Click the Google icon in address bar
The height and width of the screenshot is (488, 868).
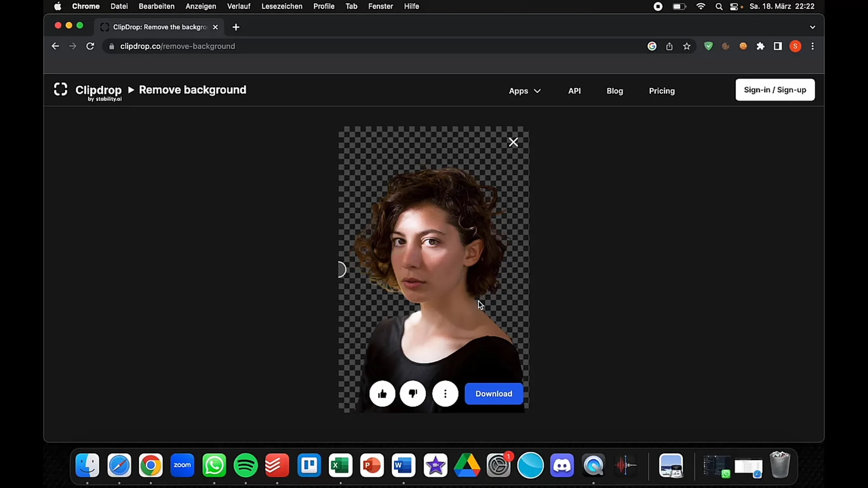(652, 46)
